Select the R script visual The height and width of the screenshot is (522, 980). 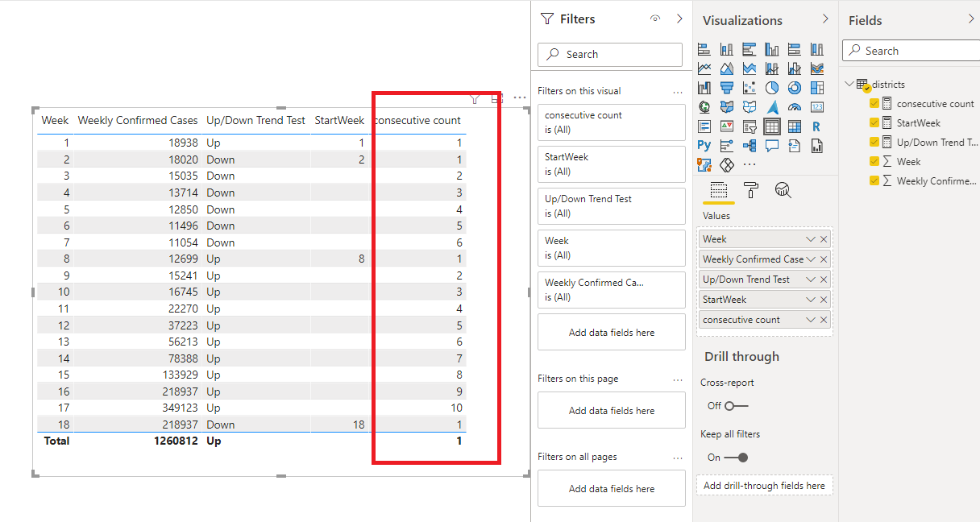click(x=817, y=126)
